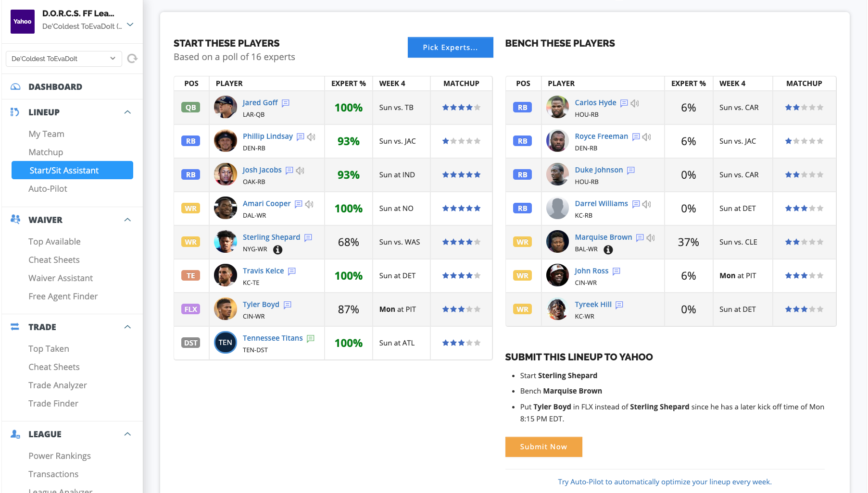Open Amari Cooper's notes icon
868x493 pixels.
(299, 204)
